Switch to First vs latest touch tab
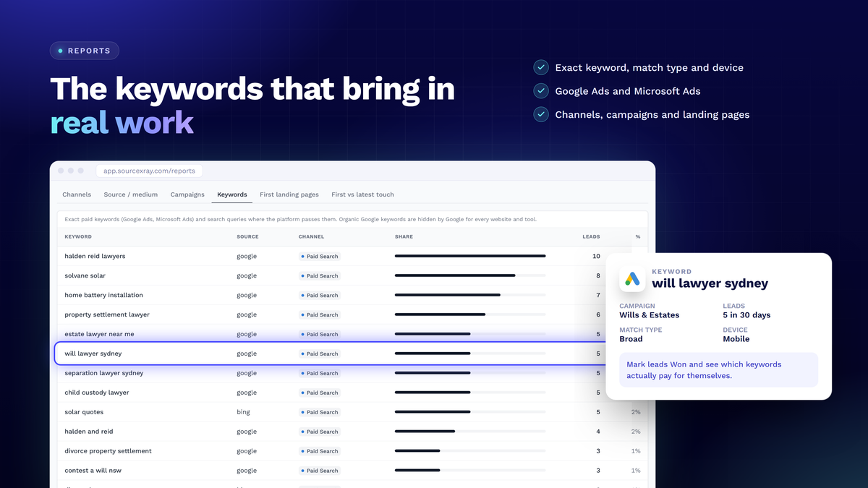Image resolution: width=868 pixels, height=488 pixels. click(362, 194)
